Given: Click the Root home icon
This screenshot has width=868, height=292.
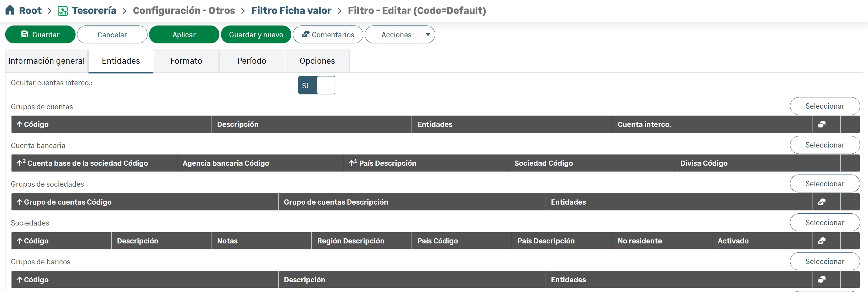Looking at the screenshot, I should [x=10, y=10].
